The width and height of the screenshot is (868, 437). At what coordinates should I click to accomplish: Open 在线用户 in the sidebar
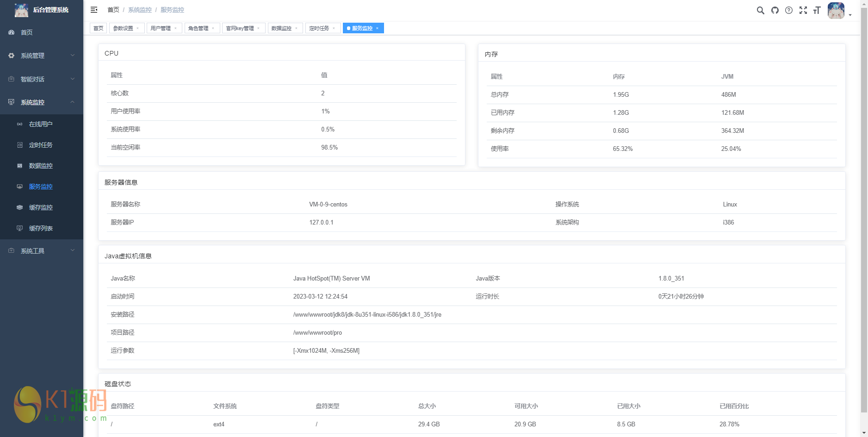coord(41,124)
